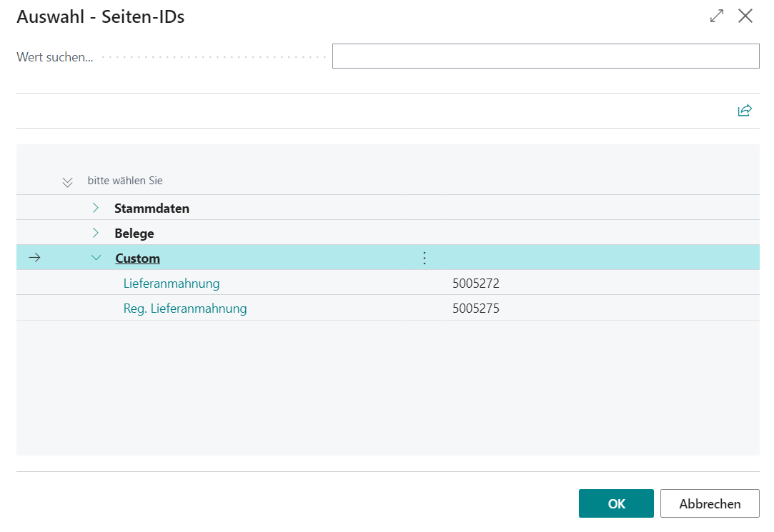Collapse the Custom group chevron
The image size is (774, 532).
coord(96,258)
